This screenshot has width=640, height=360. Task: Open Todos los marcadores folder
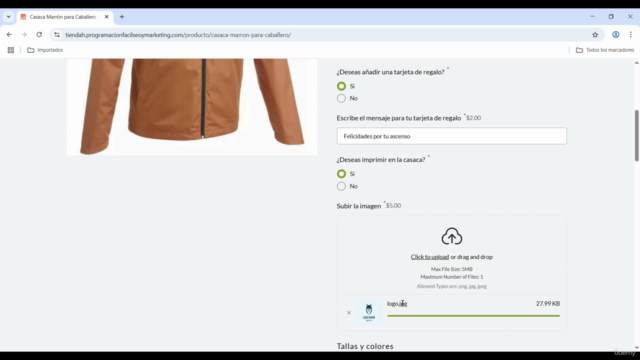[x=605, y=50]
